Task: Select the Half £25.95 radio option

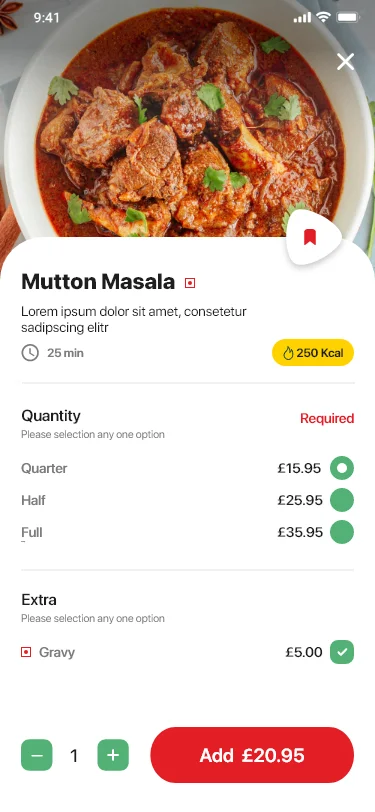Action: click(342, 500)
